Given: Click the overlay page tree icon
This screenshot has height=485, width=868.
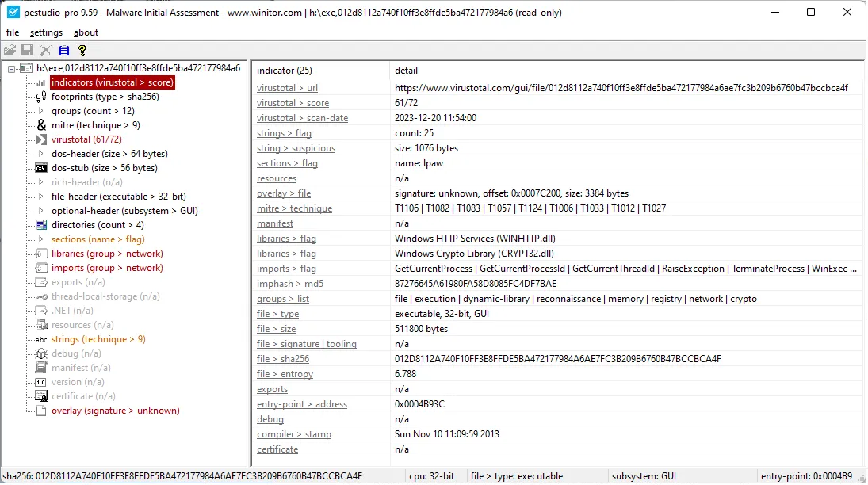Looking at the screenshot, I should coord(41,411).
